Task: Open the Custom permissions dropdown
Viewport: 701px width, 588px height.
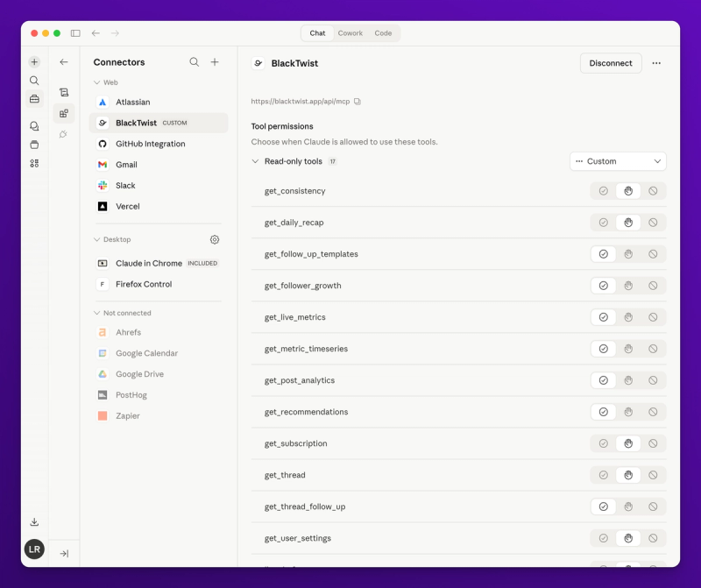Action: pos(618,161)
